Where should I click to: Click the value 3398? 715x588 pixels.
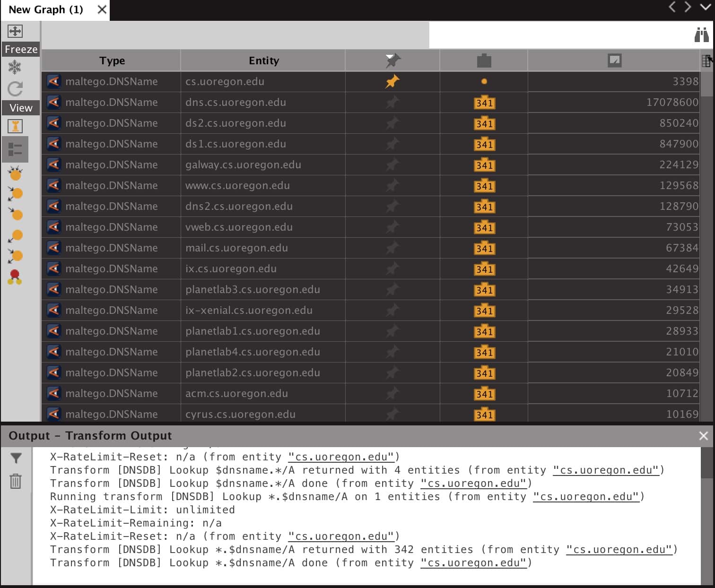(x=685, y=81)
